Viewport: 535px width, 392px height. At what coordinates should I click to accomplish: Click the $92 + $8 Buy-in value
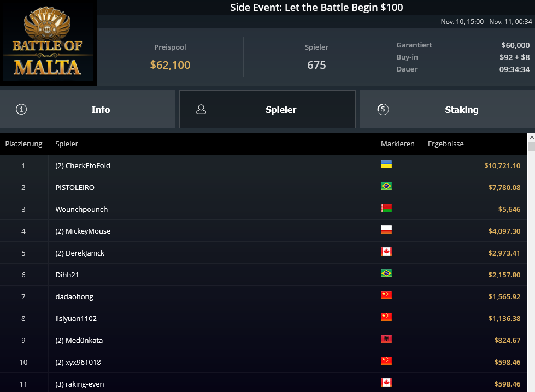515,57
